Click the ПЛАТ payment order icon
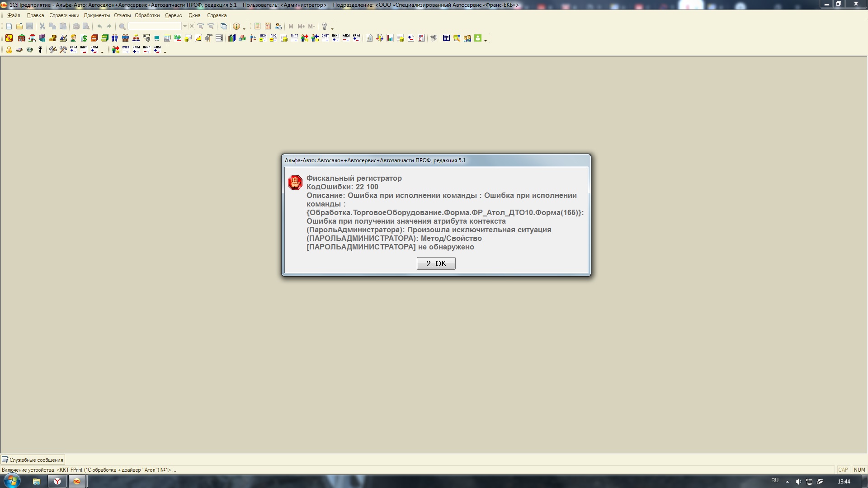Image resolution: width=868 pixels, height=488 pixels. (294, 38)
